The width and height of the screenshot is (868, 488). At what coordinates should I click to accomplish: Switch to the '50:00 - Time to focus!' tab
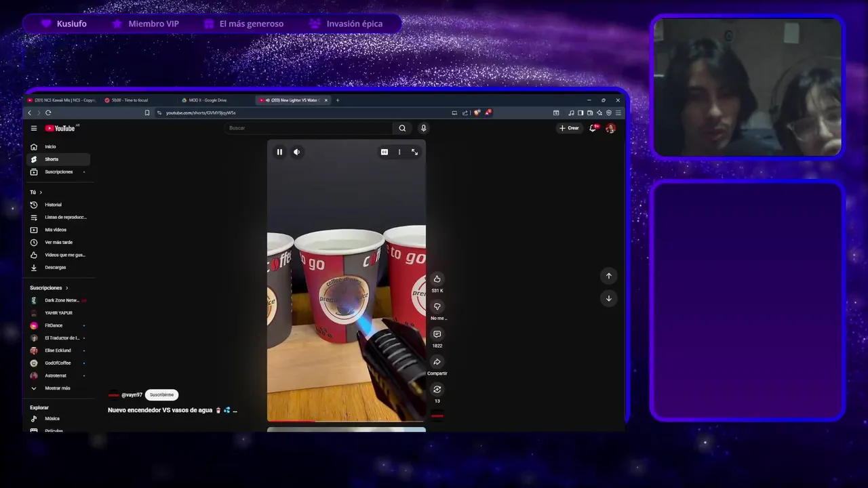pyautogui.click(x=129, y=100)
